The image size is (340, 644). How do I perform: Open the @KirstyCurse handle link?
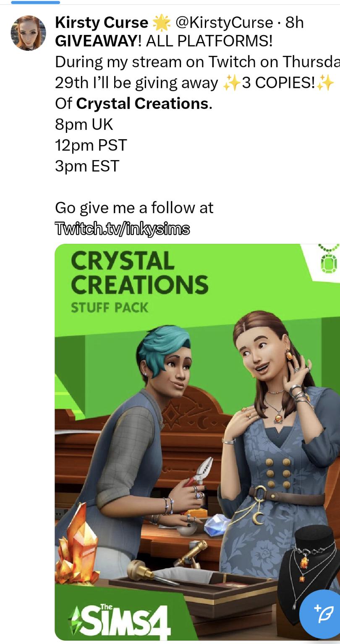(224, 23)
